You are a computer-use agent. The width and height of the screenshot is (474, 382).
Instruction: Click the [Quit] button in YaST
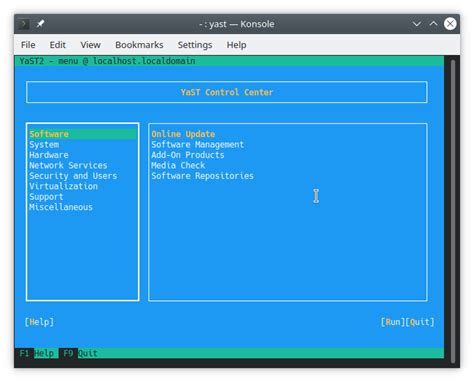coord(420,322)
